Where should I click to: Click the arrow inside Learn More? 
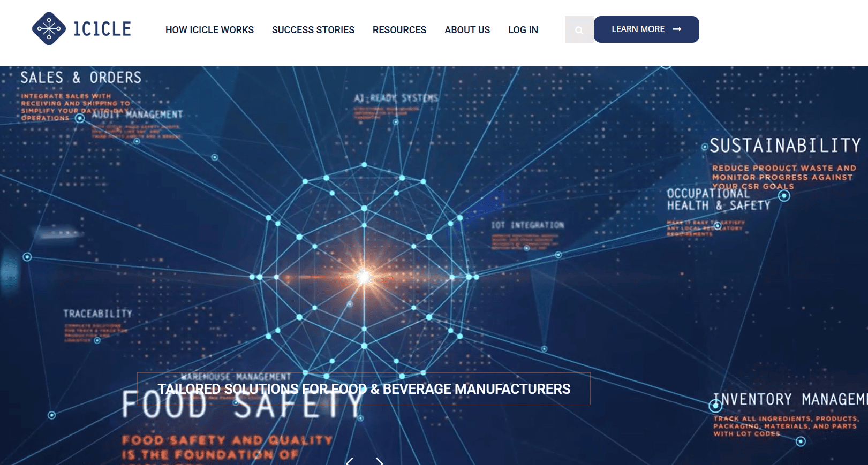tap(677, 29)
